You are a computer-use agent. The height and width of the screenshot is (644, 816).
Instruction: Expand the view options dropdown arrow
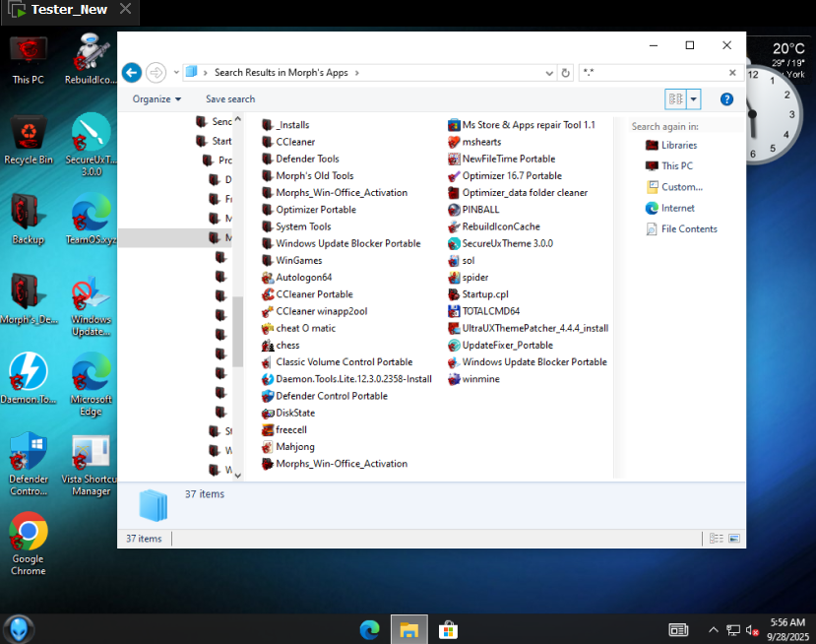(x=694, y=99)
